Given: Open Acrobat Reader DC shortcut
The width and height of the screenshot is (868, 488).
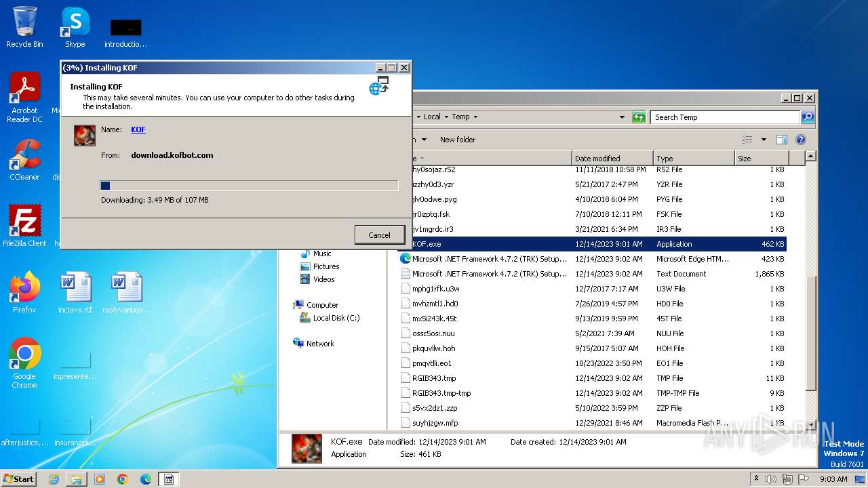Looking at the screenshot, I should pos(24,98).
